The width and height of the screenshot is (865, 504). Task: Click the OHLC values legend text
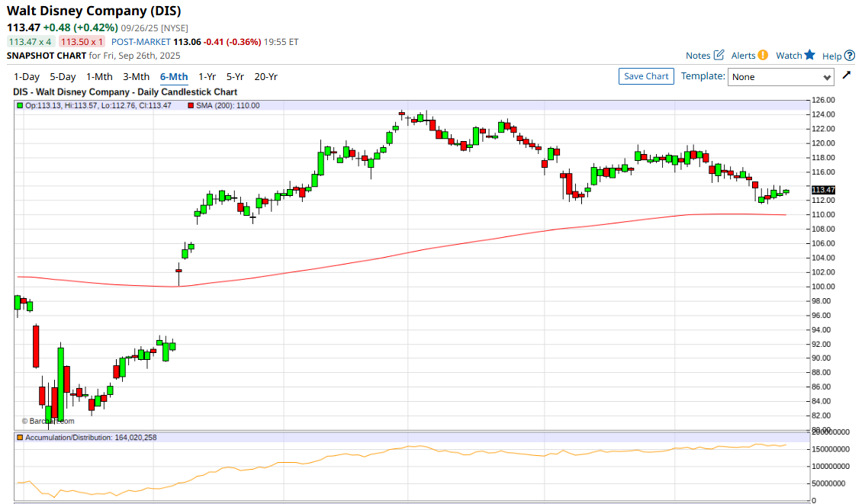[x=98, y=105]
